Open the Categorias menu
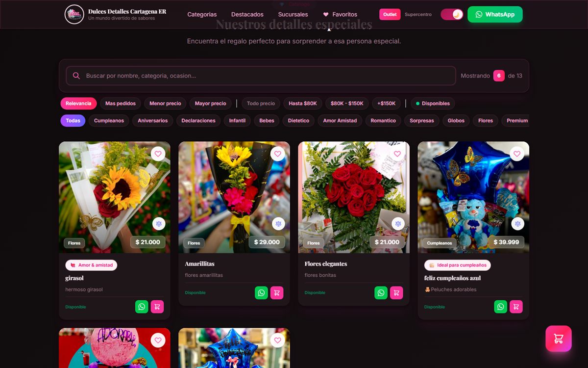 [202, 14]
